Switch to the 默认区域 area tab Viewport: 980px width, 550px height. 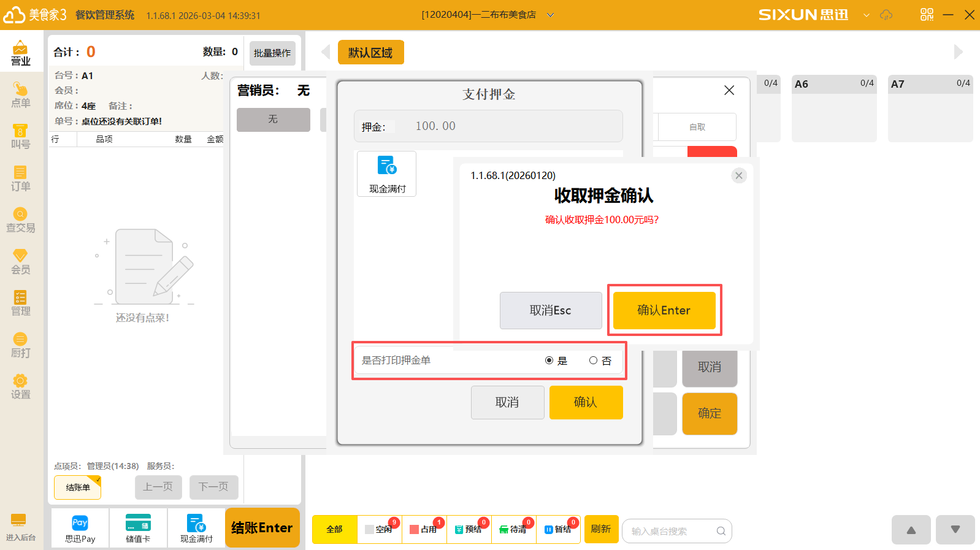370,53
